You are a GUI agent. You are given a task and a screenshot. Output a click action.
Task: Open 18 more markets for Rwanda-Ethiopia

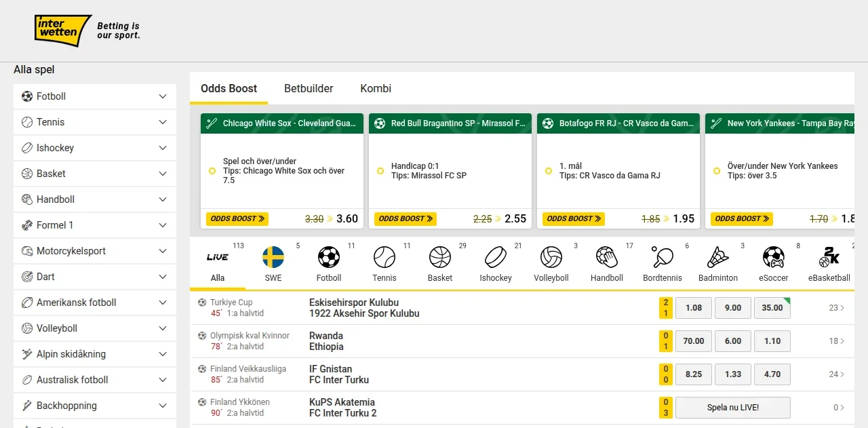pos(837,341)
